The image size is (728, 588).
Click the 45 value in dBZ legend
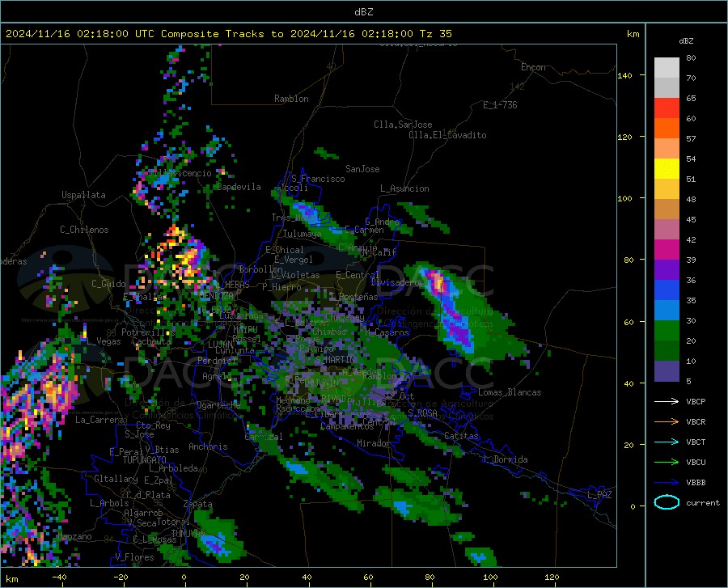click(691, 219)
